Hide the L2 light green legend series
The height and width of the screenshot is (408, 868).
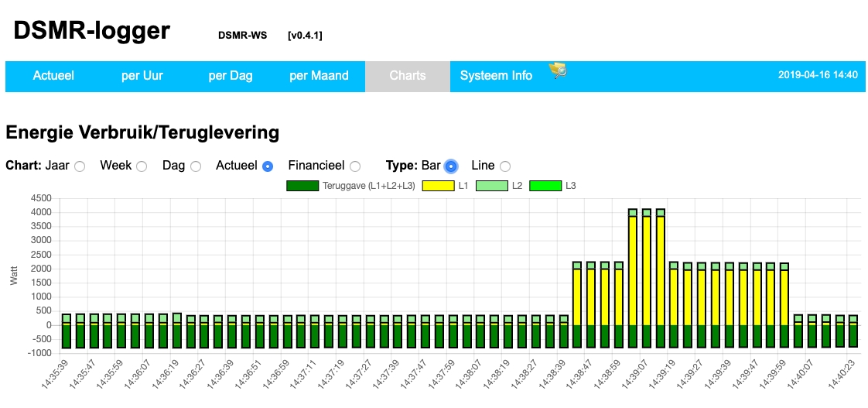click(491, 186)
